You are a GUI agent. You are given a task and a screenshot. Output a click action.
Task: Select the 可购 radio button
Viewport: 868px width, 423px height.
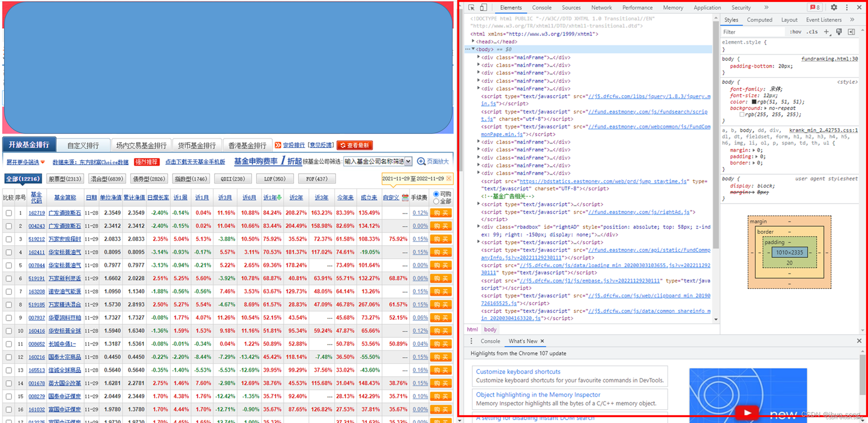point(436,194)
